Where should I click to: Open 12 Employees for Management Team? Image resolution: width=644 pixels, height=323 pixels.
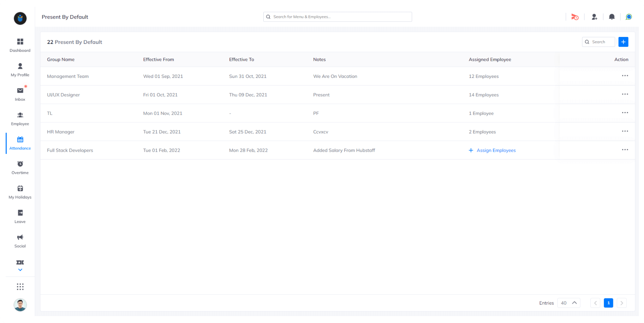[x=484, y=76]
